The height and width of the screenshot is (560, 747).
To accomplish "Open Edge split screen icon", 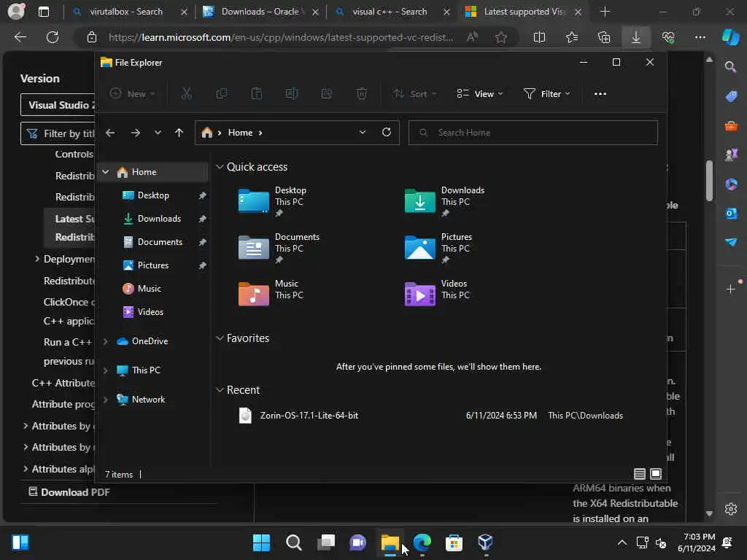I will click(x=539, y=37).
